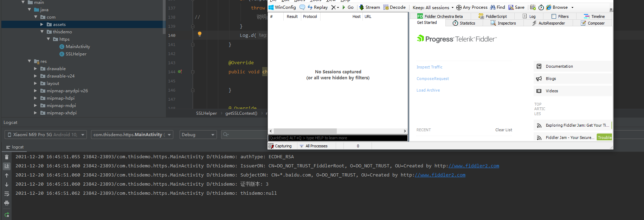Viewport: 644px width, 220px height.
Task: Expand the layout folder
Action: coord(35,84)
